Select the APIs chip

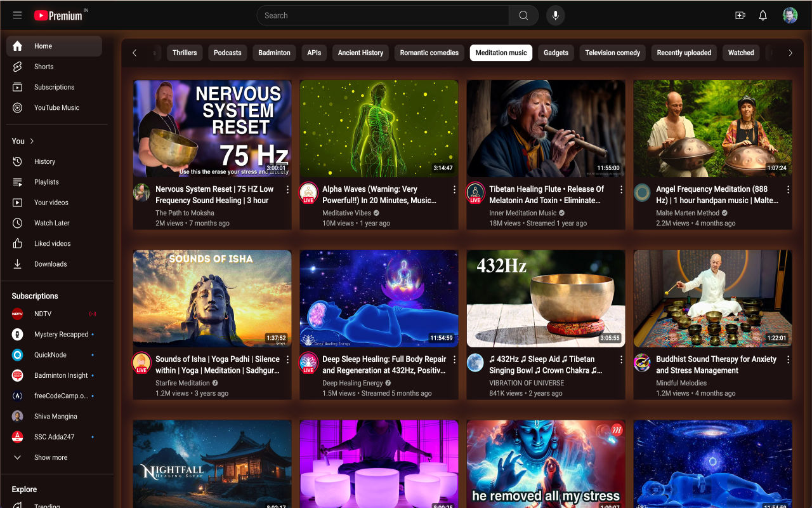(314, 53)
